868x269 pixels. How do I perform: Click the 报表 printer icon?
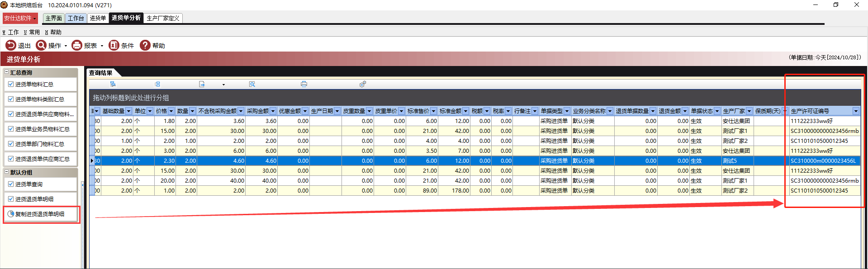coord(77,45)
